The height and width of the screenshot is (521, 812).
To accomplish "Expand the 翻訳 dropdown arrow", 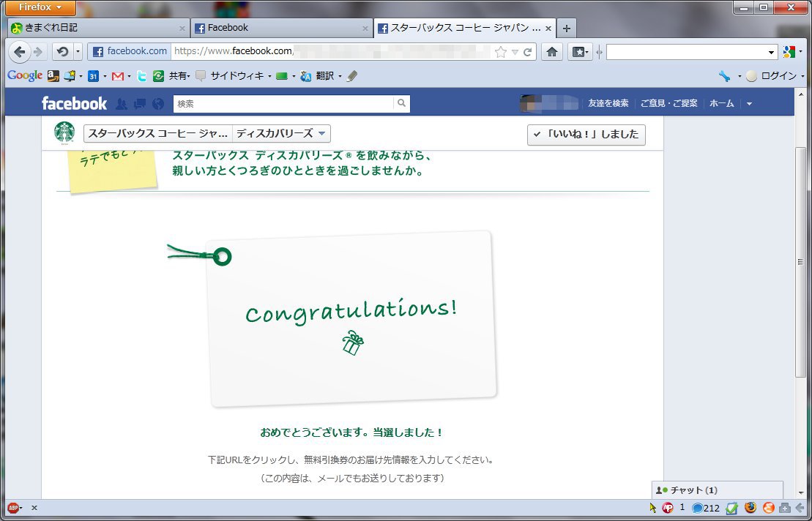I will tap(340, 77).
